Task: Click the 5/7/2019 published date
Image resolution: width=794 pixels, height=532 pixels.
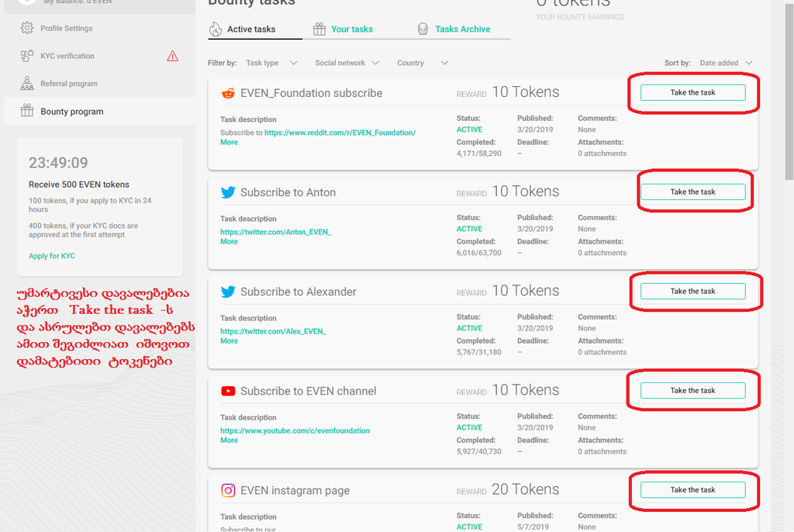Action: click(533, 527)
